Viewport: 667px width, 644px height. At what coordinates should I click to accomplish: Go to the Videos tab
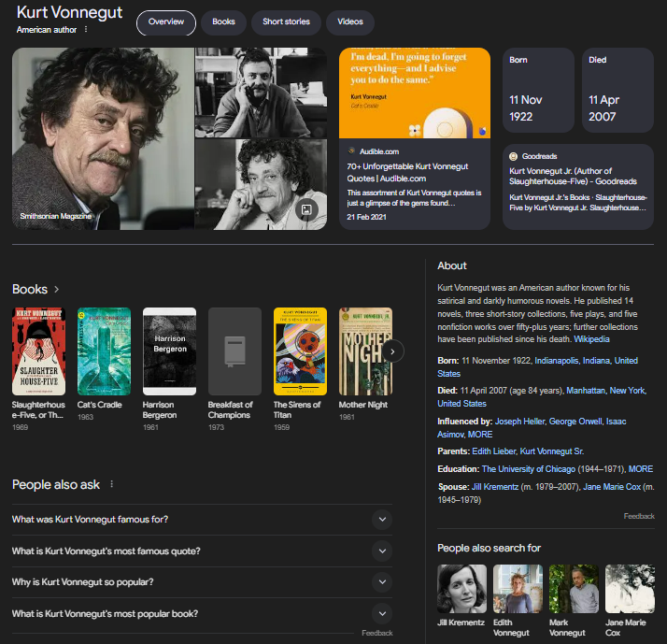[x=350, y=22]
